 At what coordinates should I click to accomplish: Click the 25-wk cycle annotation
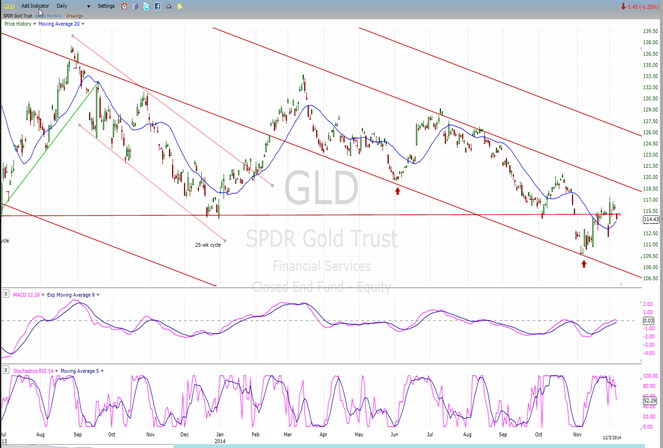point(208,245)
